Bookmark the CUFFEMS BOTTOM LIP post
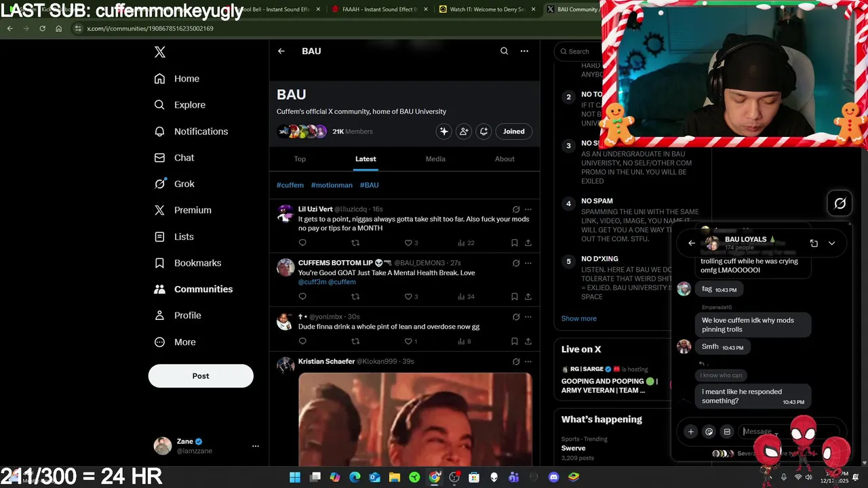This screenshot has width=868, height=488. coord(515,296)
